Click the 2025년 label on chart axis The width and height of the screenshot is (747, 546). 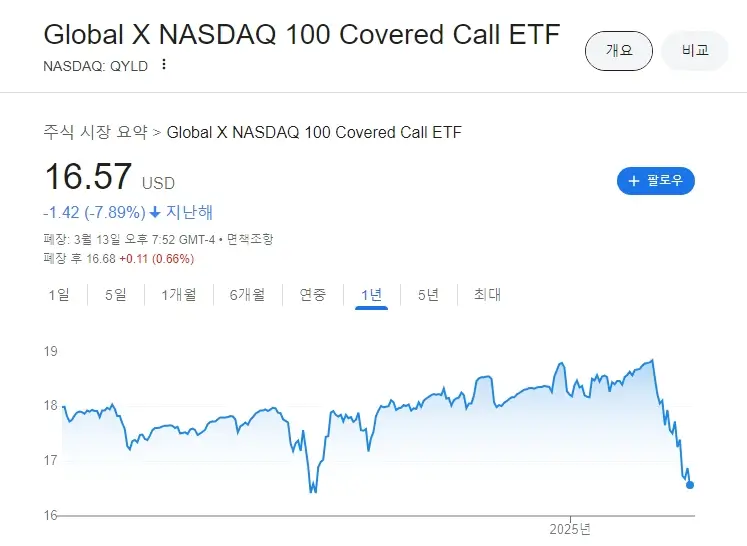click(x=571, y=528)
